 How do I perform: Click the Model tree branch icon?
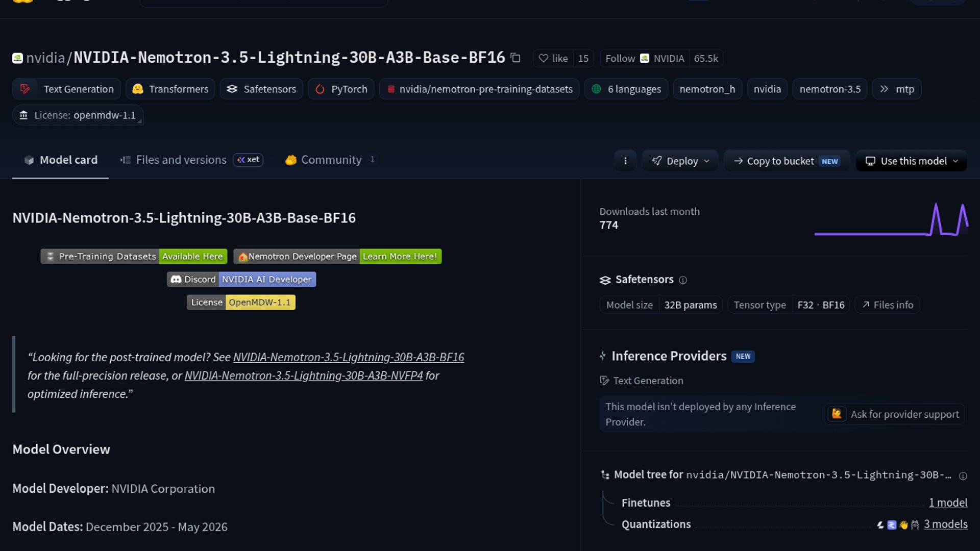pos(605,475)
